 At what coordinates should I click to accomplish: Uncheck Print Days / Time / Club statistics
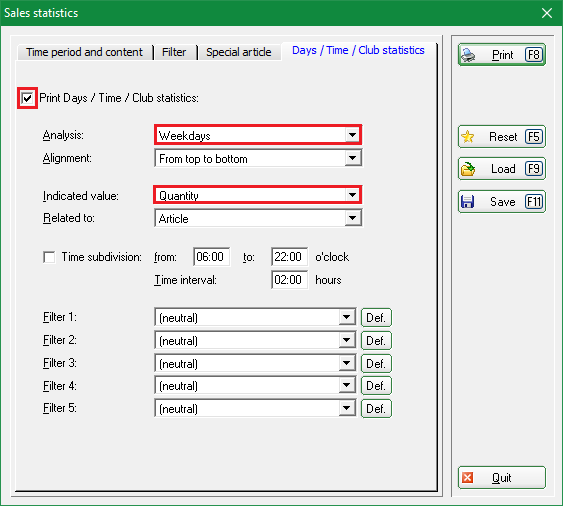[27, 98]
